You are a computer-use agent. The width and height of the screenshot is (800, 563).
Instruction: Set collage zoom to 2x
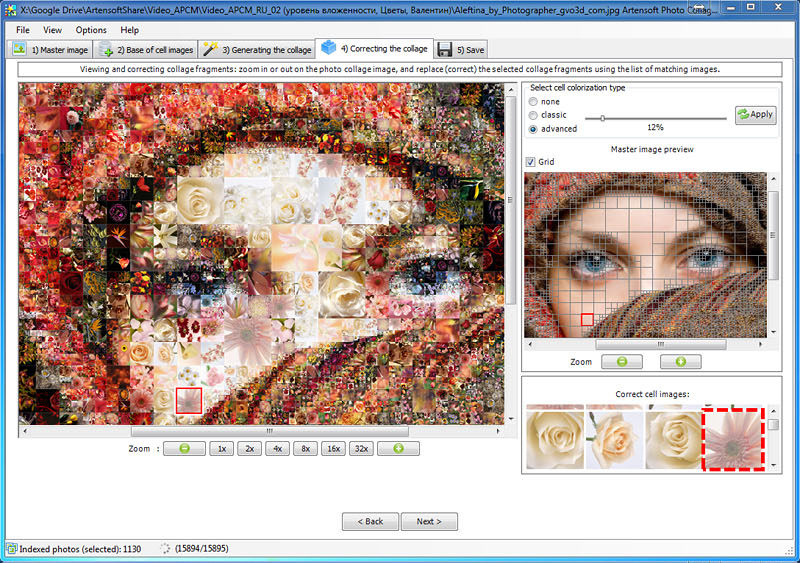[x=249, y=449]
